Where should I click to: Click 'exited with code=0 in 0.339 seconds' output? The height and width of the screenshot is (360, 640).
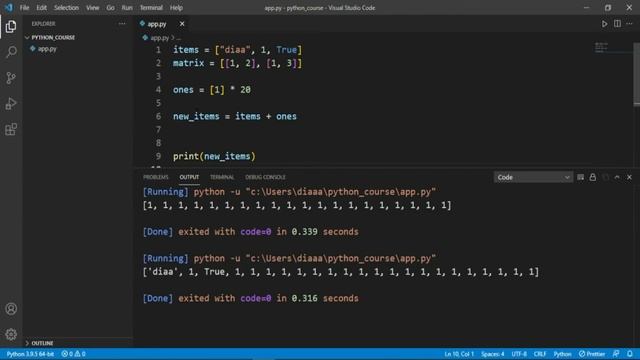(x=268, y=232)
